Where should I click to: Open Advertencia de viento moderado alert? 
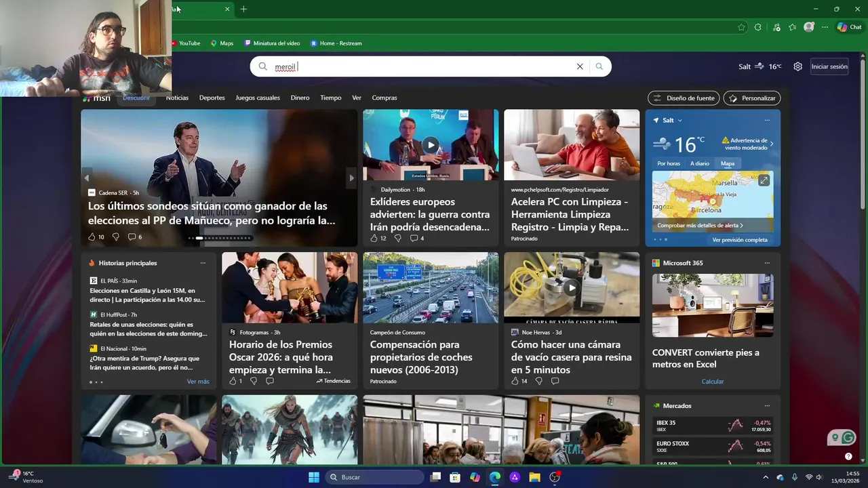pos(747,144)
